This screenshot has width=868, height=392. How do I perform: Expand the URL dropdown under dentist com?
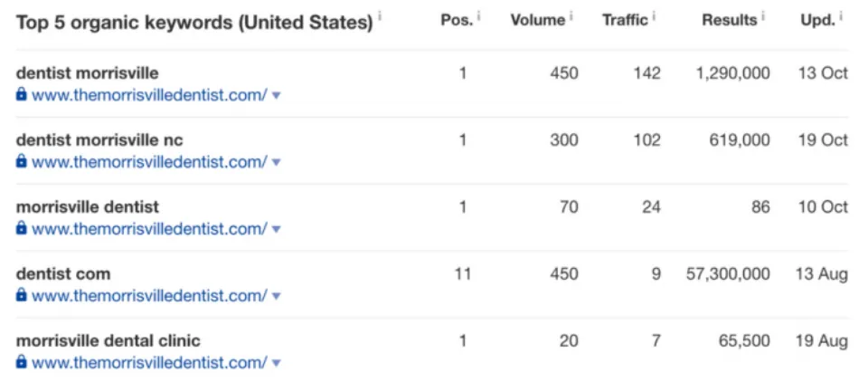277,297
